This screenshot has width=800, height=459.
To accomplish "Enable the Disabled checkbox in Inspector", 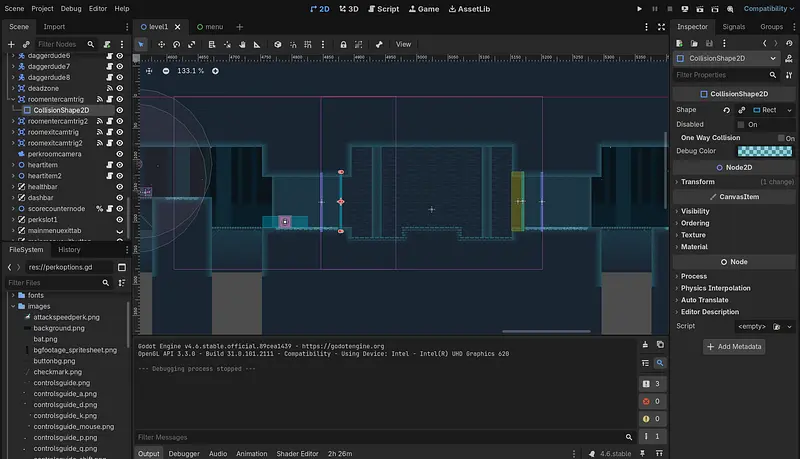I will [741, 124].
